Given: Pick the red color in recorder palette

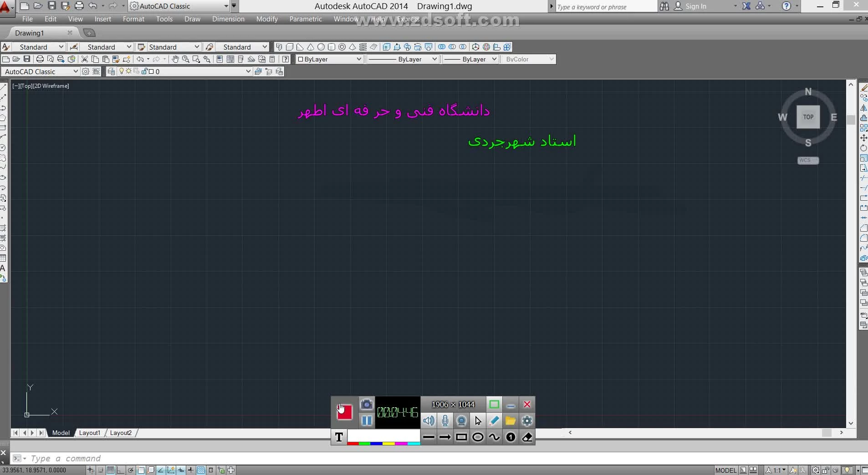Looking at the screenshot, I should (x=353, y=443).
